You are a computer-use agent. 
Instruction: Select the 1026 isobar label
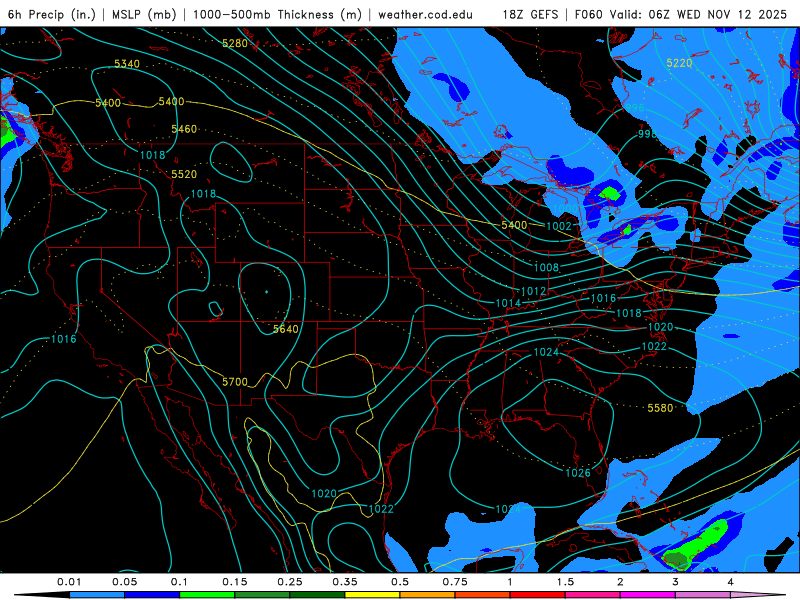point(578,473)
